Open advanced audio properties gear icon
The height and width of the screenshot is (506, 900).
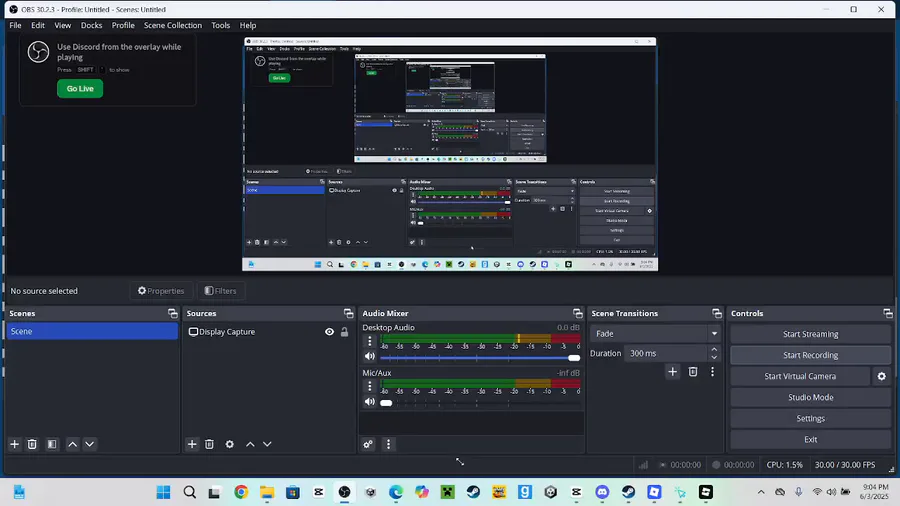point(368,444)
